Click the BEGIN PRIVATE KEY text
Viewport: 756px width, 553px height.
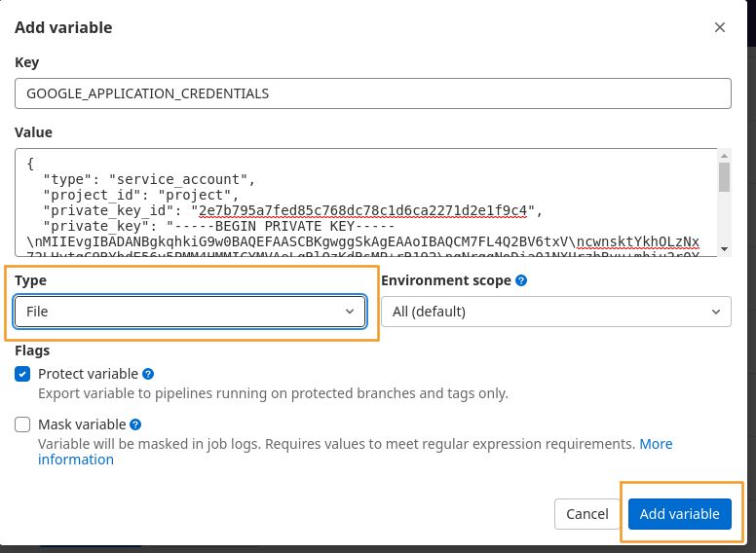click(x=284, y=226)
